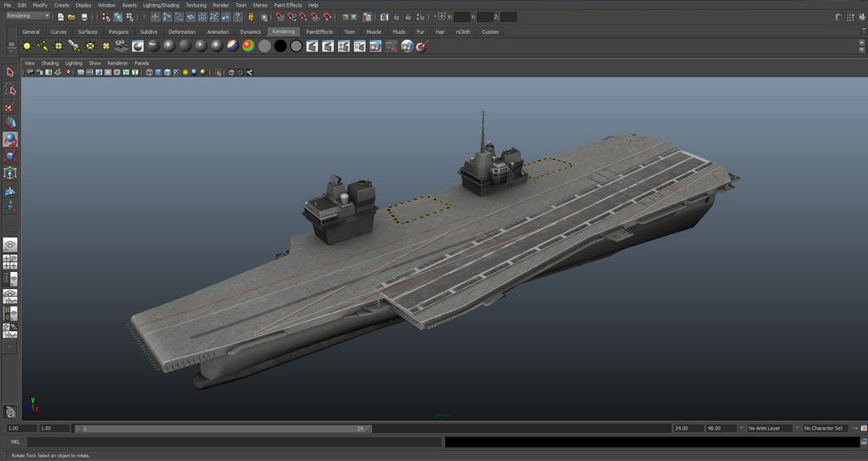Open the Shading panel menu

(x=50, y=63)
